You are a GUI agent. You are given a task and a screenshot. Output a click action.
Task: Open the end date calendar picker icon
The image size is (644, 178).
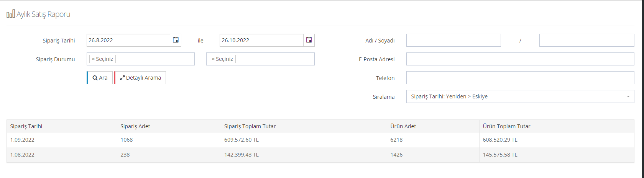pyautogui.click(x=309, y=40)
